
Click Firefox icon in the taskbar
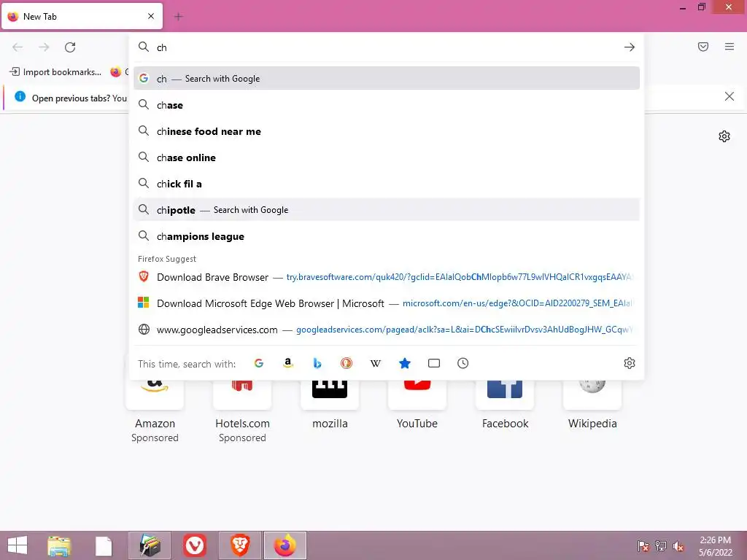pyautogui.click(x=285, y=545)
